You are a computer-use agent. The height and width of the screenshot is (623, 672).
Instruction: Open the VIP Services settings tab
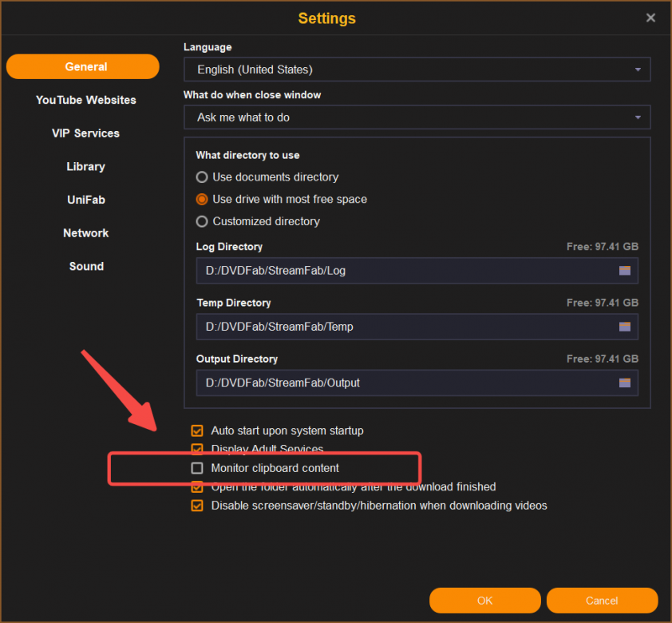click(85, 133)
